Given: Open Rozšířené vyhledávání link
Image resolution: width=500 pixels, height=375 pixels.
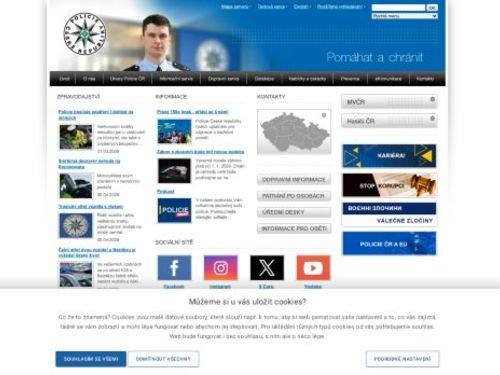Looking at the screenshot, I should pos(340,7).
